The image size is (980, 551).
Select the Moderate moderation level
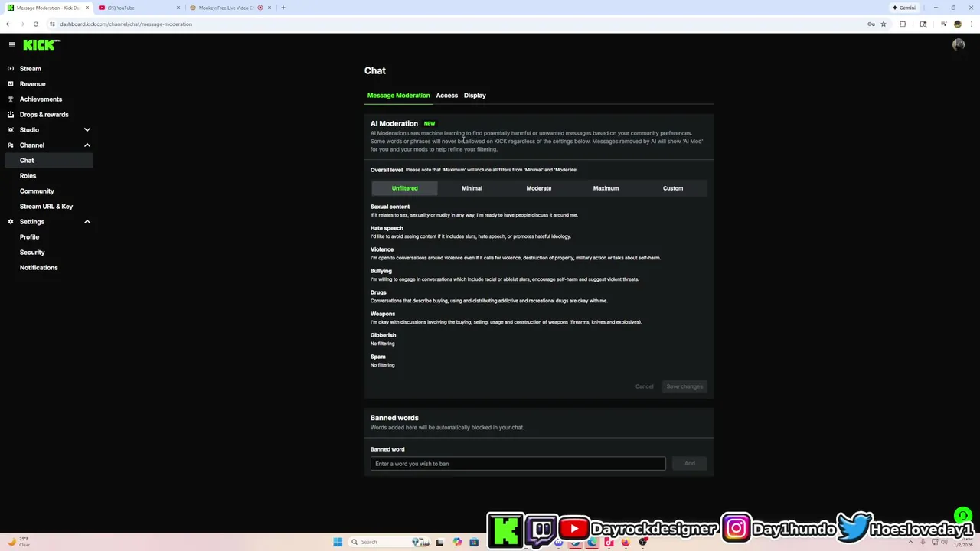pyautogui.click(x=538, y=188)
